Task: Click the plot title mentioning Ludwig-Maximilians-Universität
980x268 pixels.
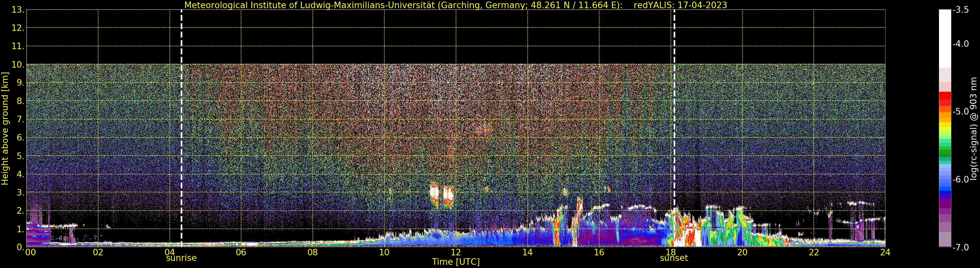Action: [x=455, y=5]
